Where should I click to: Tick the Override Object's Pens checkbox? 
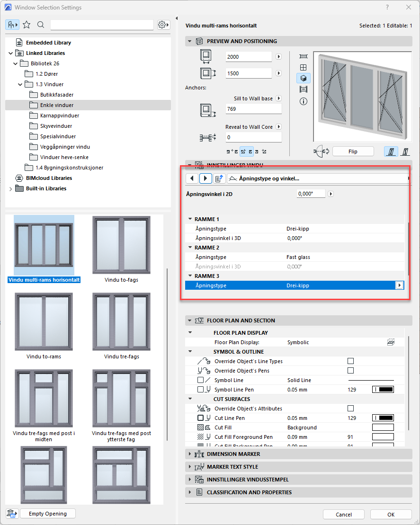coord(350,371)
